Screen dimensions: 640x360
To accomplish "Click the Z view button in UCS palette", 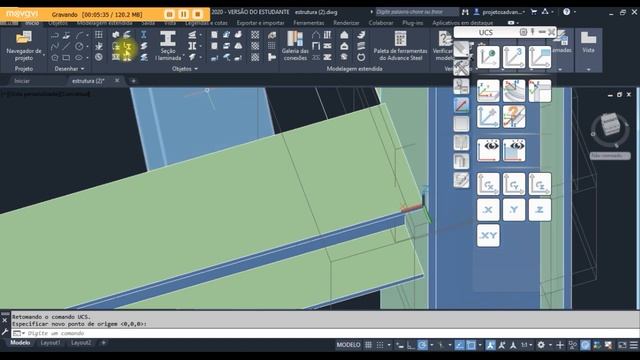I will click(540, 210).
